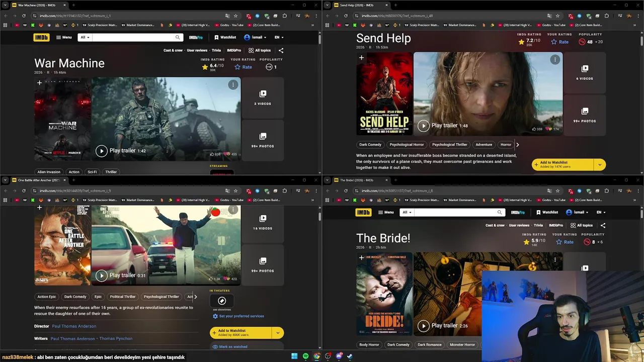Open the IMDb Menu in War Machine window
Screen dimensions: 644x362
coord(64,37)
